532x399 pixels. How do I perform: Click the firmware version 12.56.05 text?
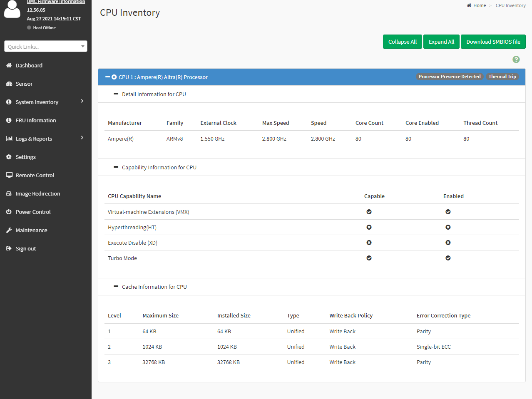pyautogui.click(x=36, y=10)
